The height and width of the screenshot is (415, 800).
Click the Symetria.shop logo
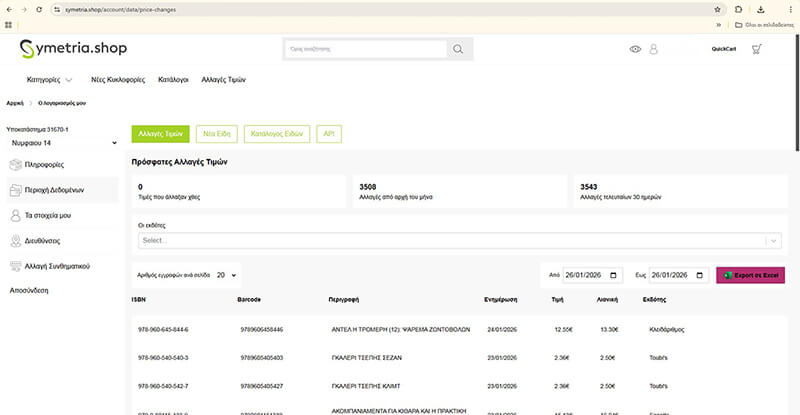click(x=74, y=48)
